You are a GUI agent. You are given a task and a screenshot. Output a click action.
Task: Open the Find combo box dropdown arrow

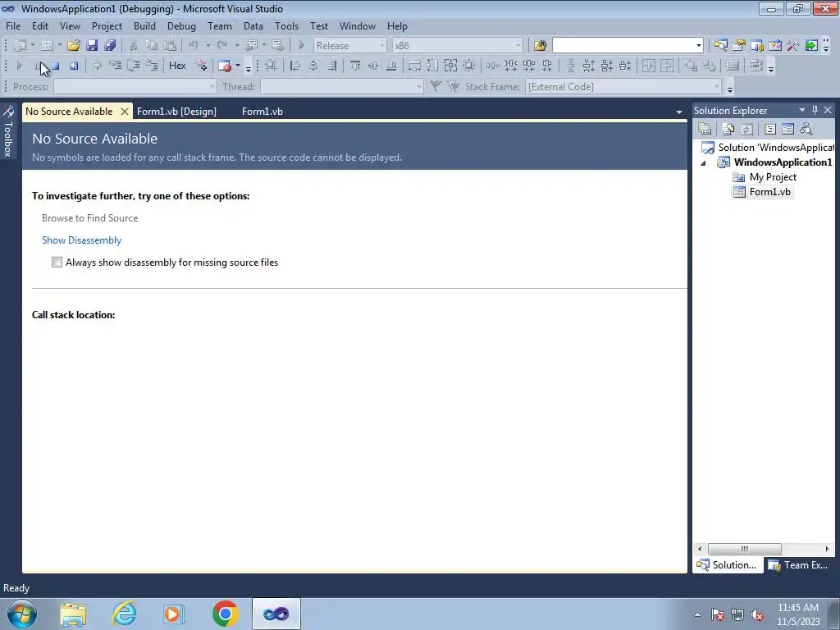tap(698, 46)
